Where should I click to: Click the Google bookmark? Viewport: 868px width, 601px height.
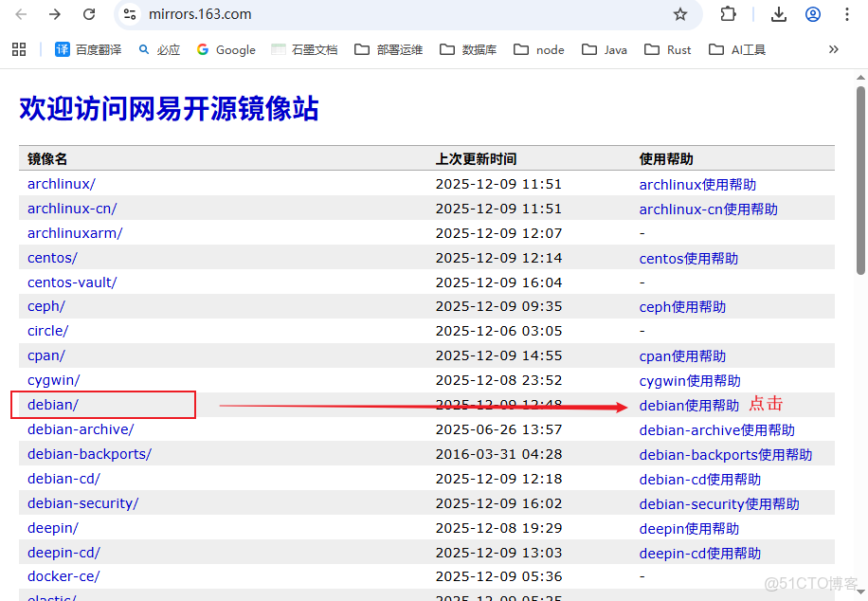(x=226, y=49)
